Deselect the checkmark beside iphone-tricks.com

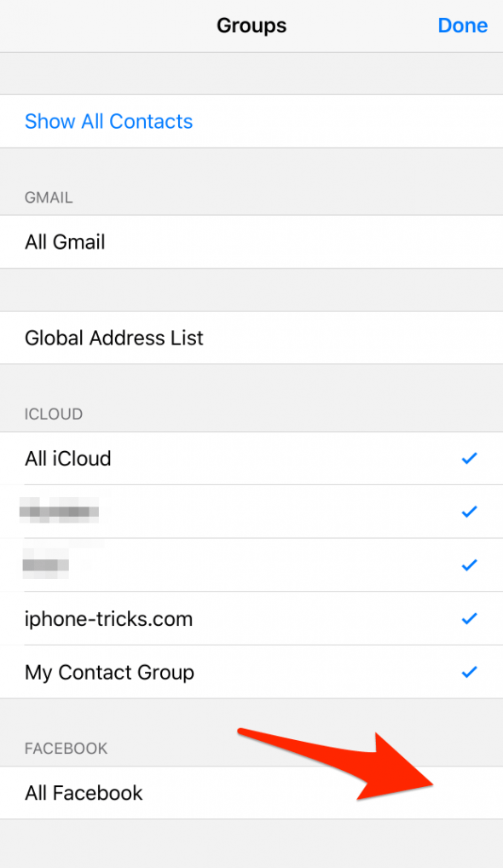[x=469, y=618]
